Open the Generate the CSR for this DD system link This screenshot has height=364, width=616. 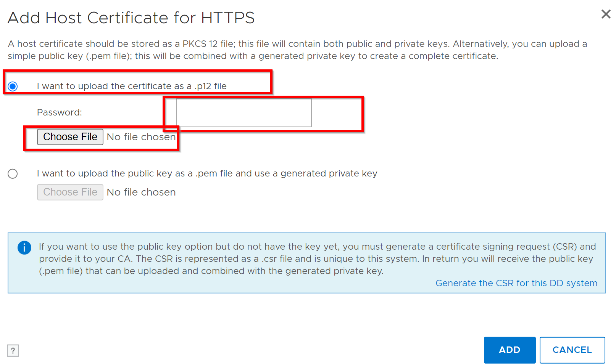click(516, 283)
